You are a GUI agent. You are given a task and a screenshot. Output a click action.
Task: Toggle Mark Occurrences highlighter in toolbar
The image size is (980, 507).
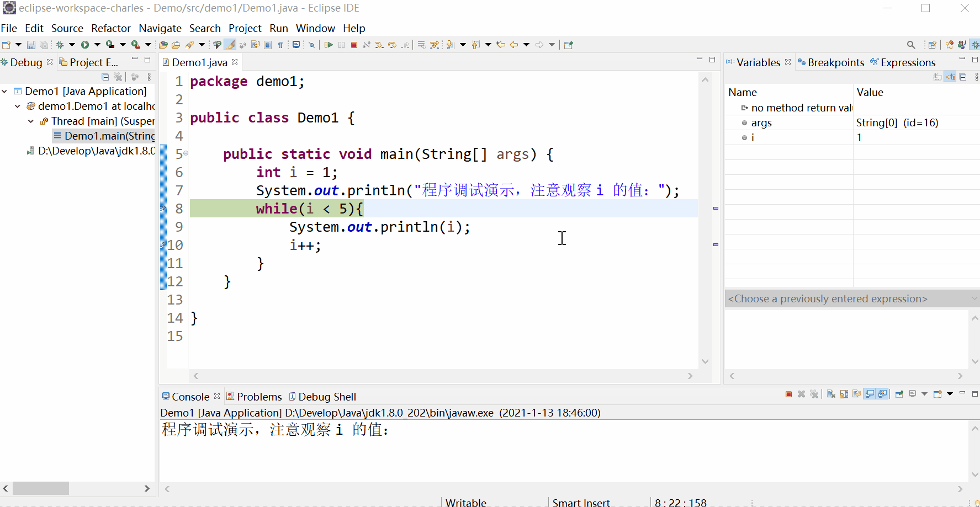pyautogui.click(x=230, y=45)
